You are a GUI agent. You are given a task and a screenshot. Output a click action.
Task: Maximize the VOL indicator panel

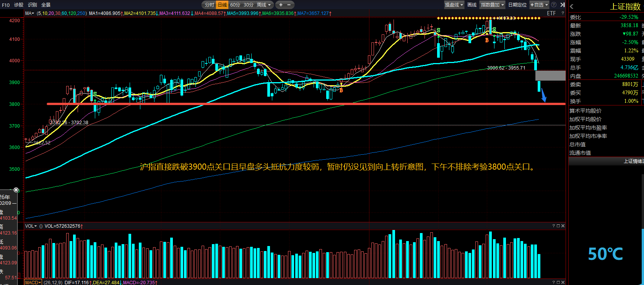coord(558,226)
